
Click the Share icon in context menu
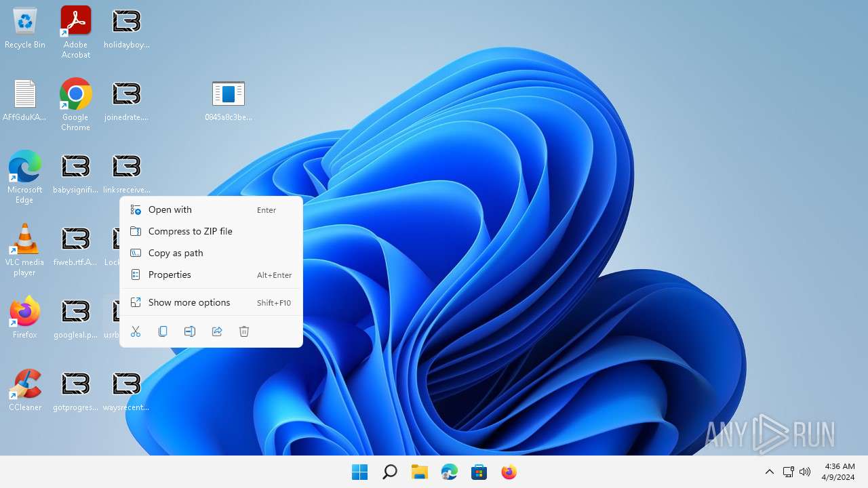[217, 331]
